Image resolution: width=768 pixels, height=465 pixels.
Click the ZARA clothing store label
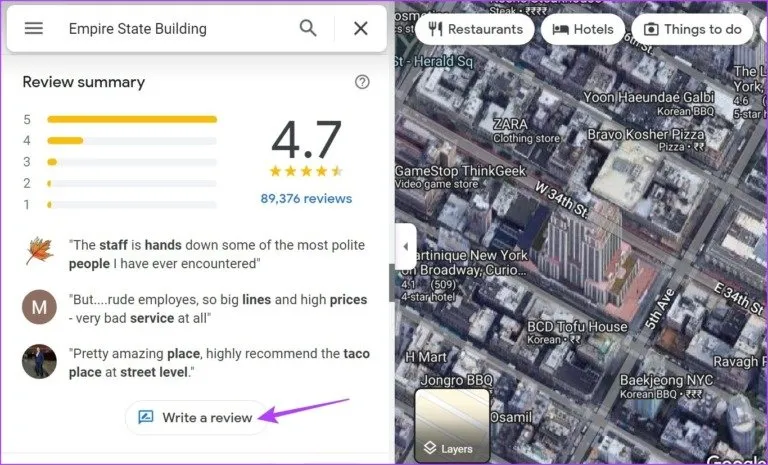[526, 130]
